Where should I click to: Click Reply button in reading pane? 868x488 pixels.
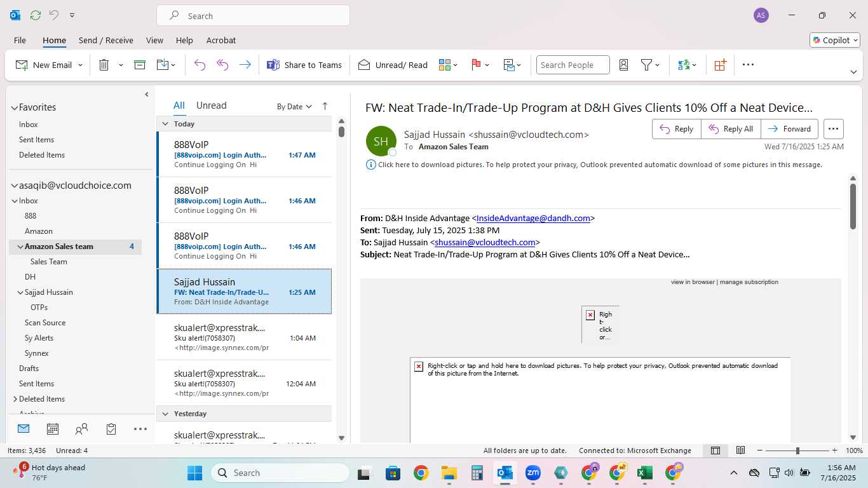(677, 129)
